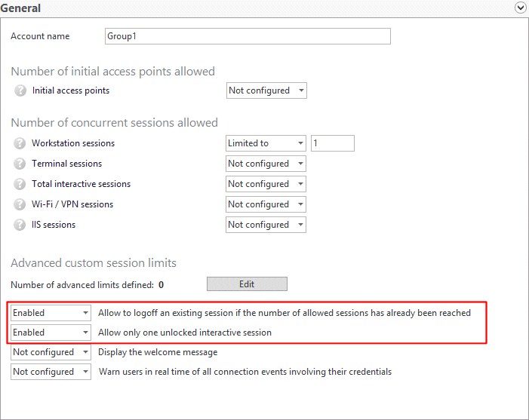Click help icon next to Workstation sessions

[20, 143]
